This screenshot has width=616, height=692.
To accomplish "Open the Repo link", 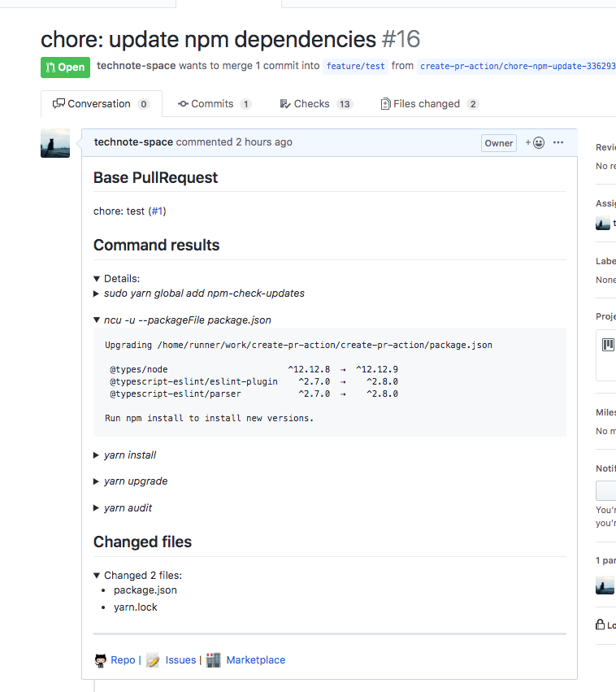I will 123,660.
